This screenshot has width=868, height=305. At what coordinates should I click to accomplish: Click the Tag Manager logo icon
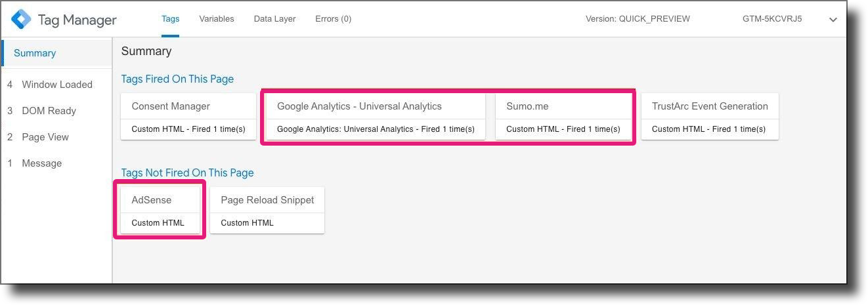coord(21,19)
